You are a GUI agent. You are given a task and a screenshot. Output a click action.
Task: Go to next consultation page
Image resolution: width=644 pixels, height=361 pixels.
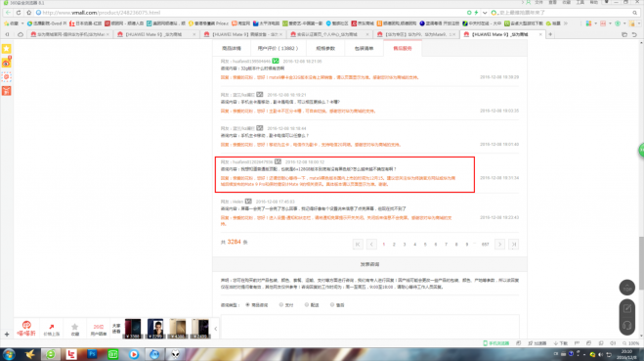pyautogui.click(x=499, y=245)
